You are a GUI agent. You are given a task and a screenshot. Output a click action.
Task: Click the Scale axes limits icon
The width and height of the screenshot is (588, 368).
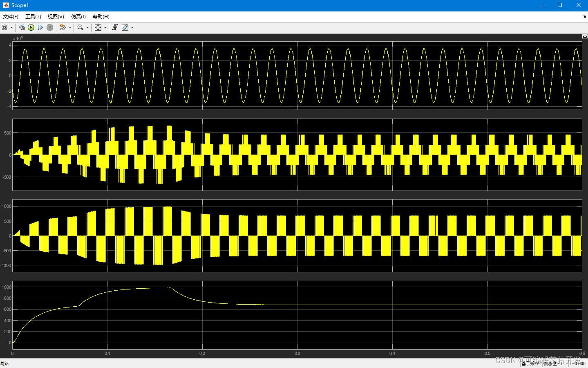98,27
